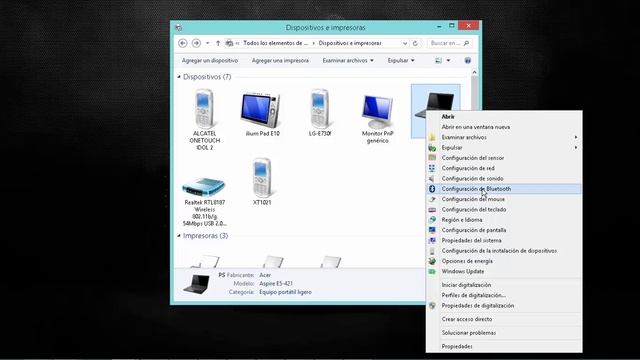The height and width of the screenshot is (360, 640).
Task: Click the window icon in title bar
Action: (x=178, y=28)
